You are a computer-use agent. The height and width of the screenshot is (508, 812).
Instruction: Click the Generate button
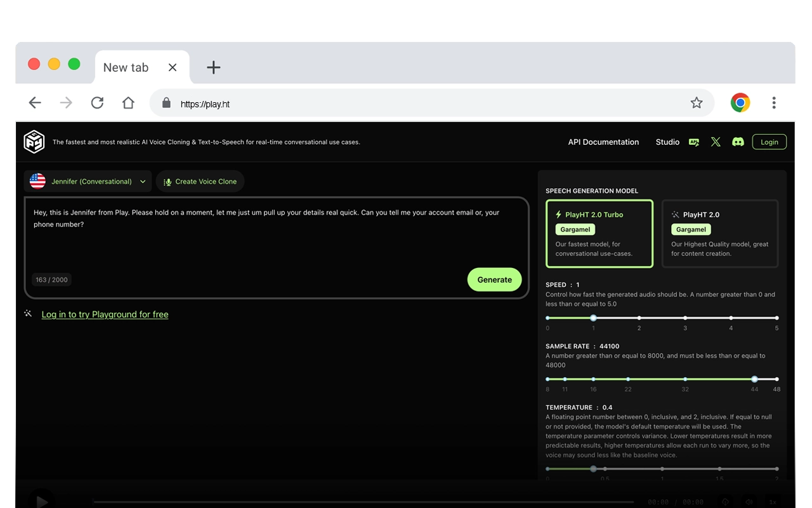(x=495, y=279)
